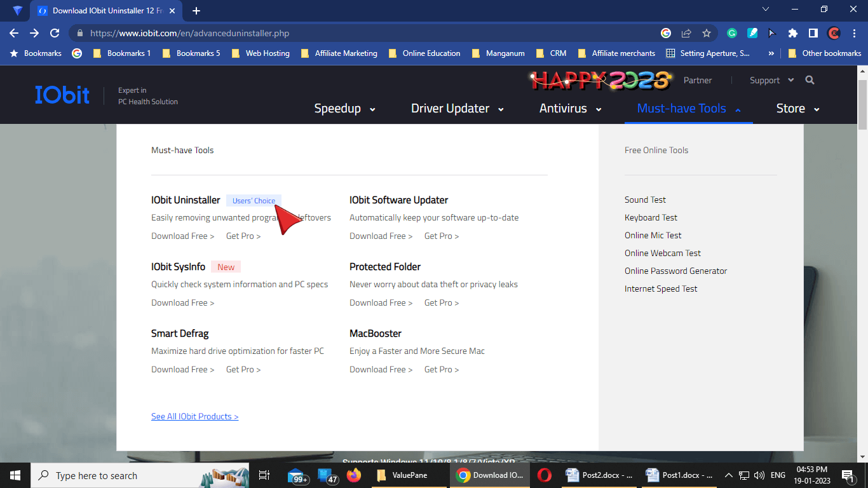Open the Online Password Generator link
The image size is (868, 488).
click(x=675, y=271)
